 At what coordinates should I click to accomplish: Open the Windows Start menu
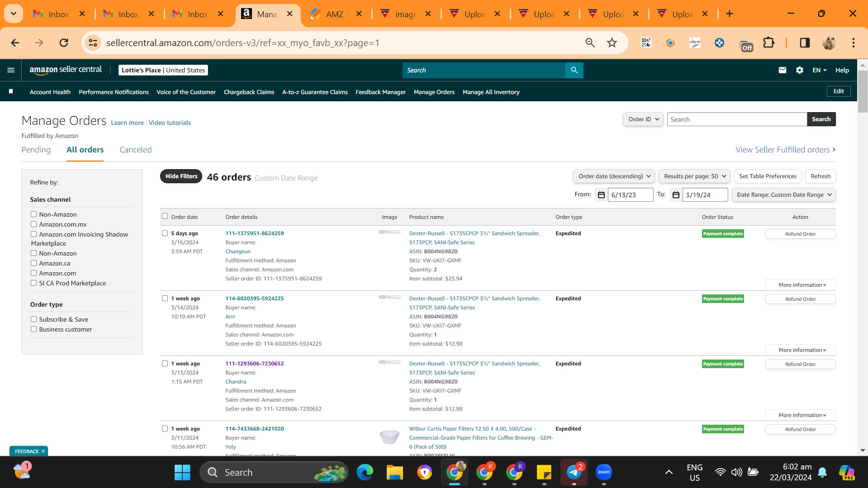182,473
